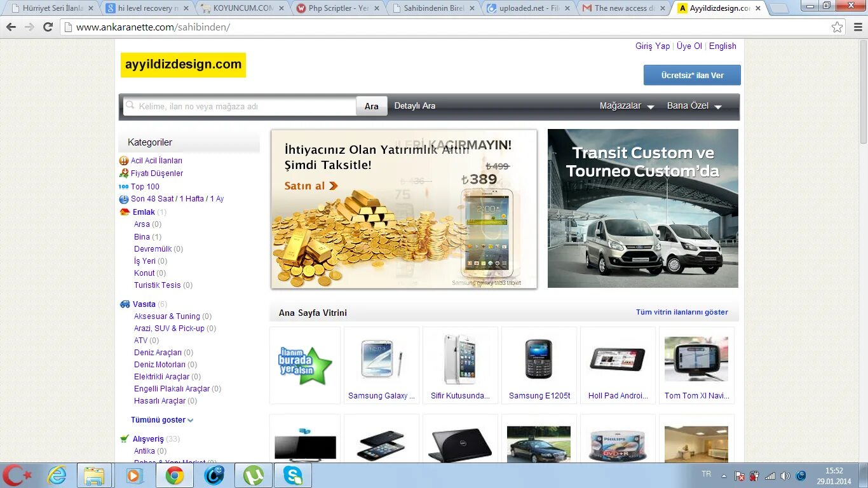The image size is (868, 488).
Task: Click the Fiyatı Düşenler icon
Action: [124, 173]
